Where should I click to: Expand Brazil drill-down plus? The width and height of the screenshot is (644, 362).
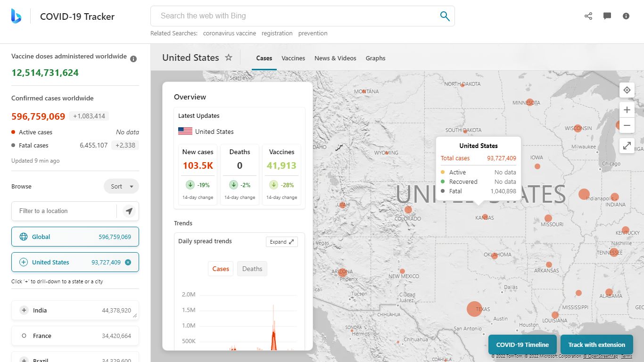coord(24,360)
